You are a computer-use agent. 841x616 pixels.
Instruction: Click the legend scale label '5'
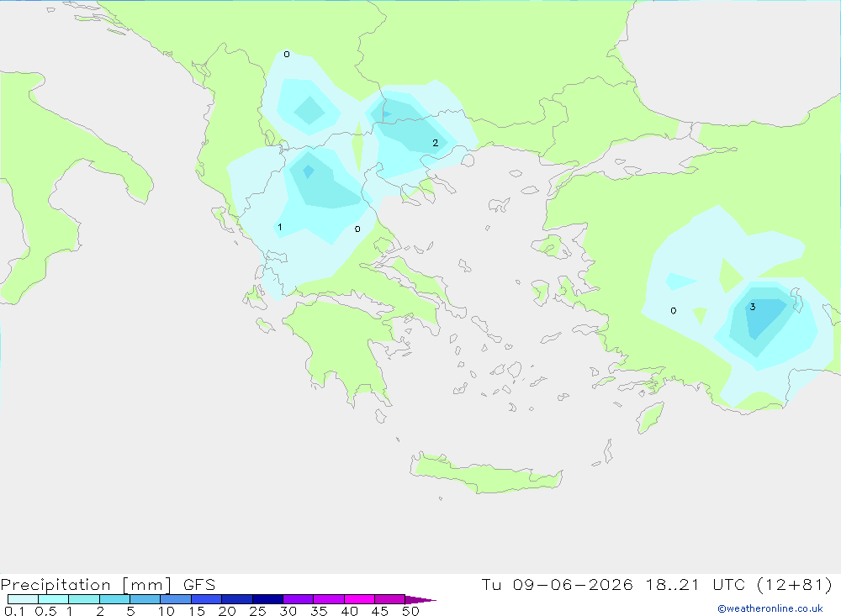(130, 611)
